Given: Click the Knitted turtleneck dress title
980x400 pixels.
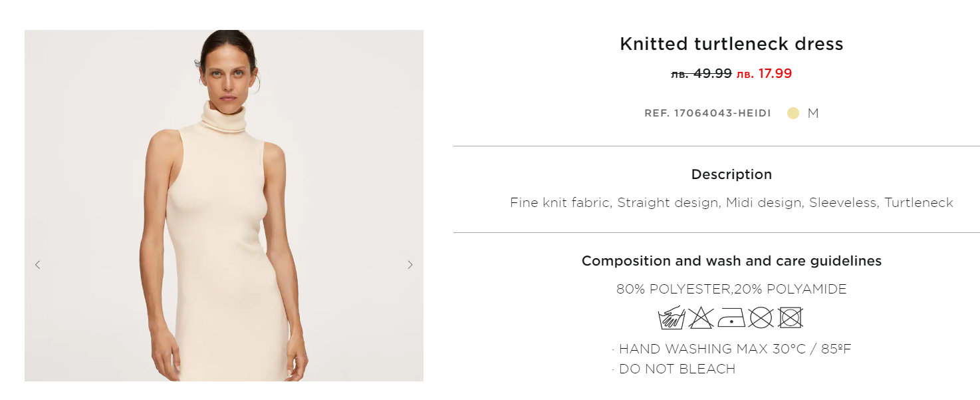Looking at the screenshot, I should (x=731, y=44).
